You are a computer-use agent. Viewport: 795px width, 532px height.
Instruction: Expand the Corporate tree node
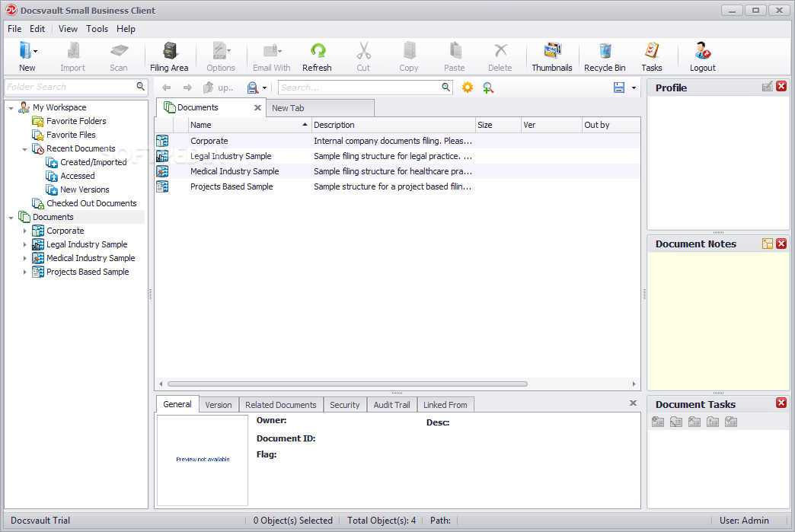[25, 231]
